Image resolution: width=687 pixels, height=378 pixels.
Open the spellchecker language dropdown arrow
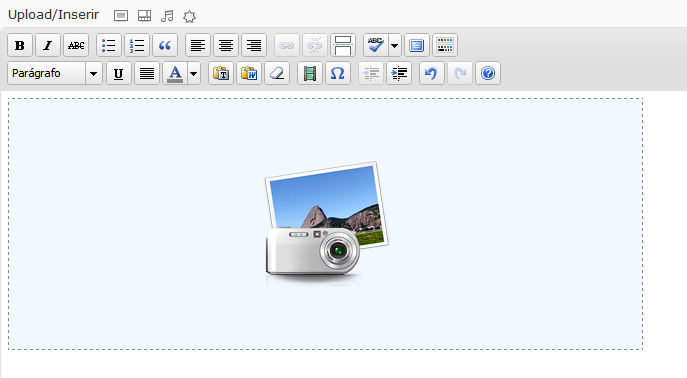pos(395,45)
